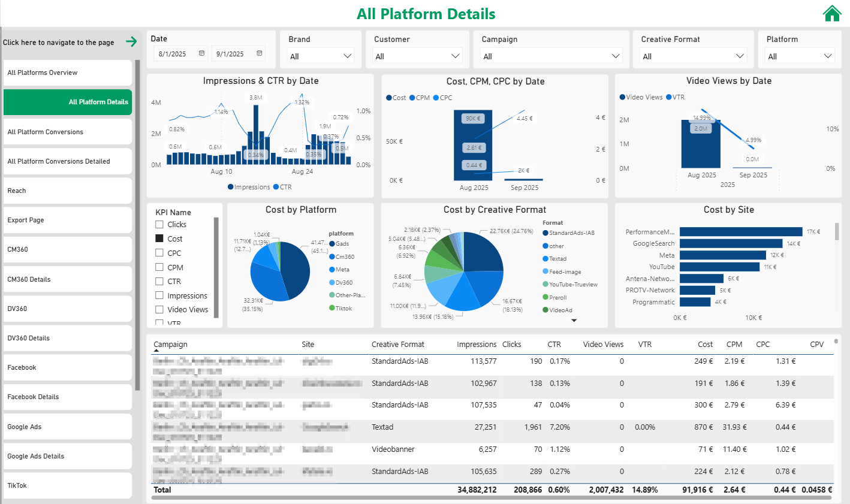Check the Impressions checkbox in KPI Name
Viewport: 850px width, 504px height.
(x=159, y=295)
